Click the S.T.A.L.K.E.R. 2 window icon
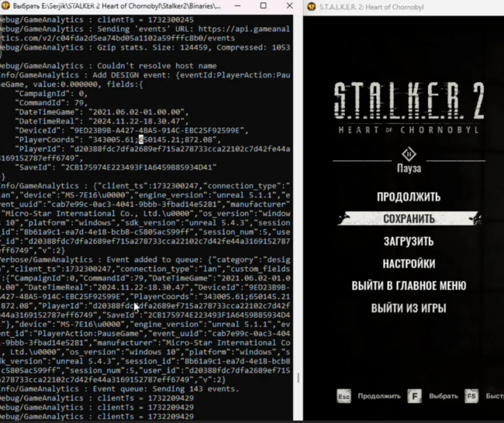 point(311,7)
